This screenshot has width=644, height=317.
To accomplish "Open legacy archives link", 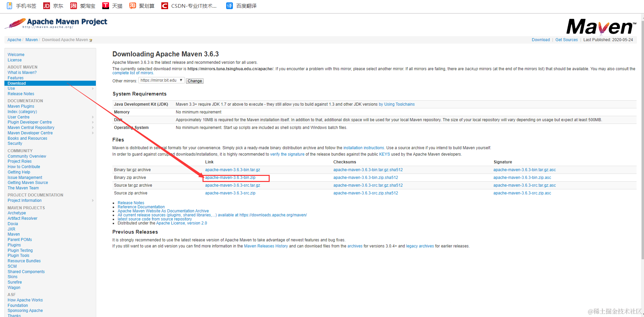I will click(x=420, y=246).
